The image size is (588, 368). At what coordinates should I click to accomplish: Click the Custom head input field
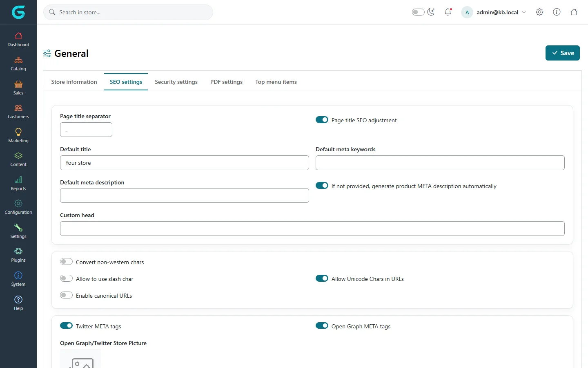312,229
